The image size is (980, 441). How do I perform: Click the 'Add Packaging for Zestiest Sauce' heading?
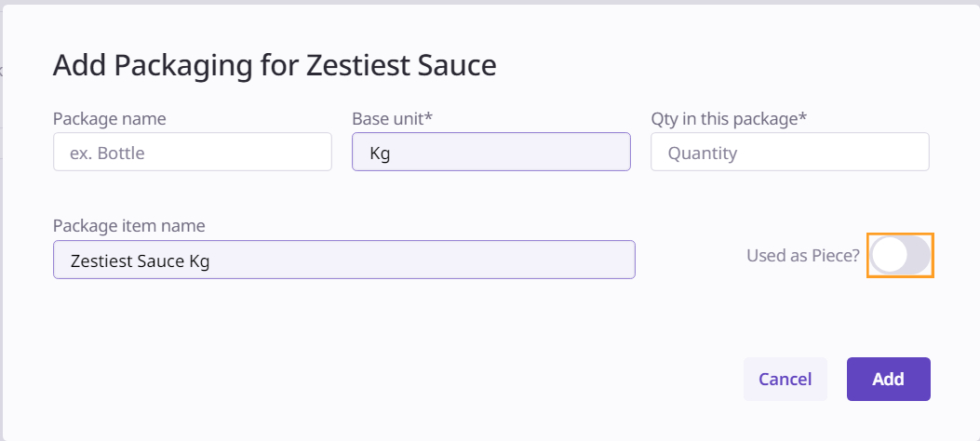(x=275, y=65)
